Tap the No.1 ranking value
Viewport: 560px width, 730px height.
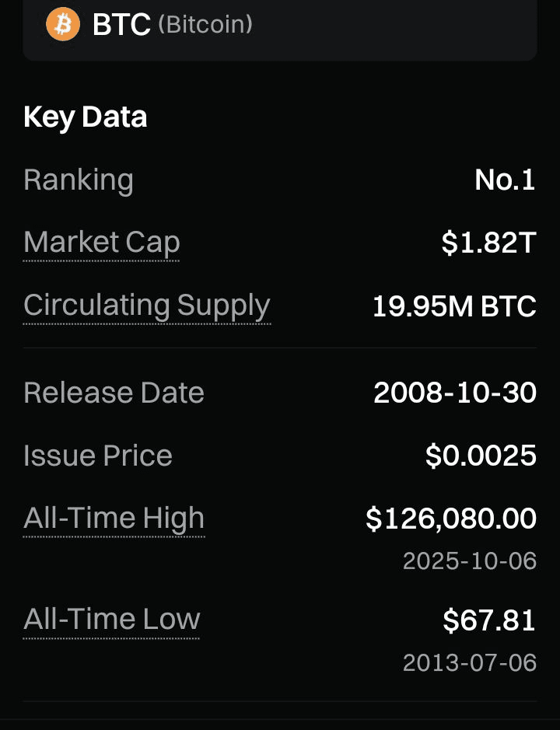tap(505, 180)
